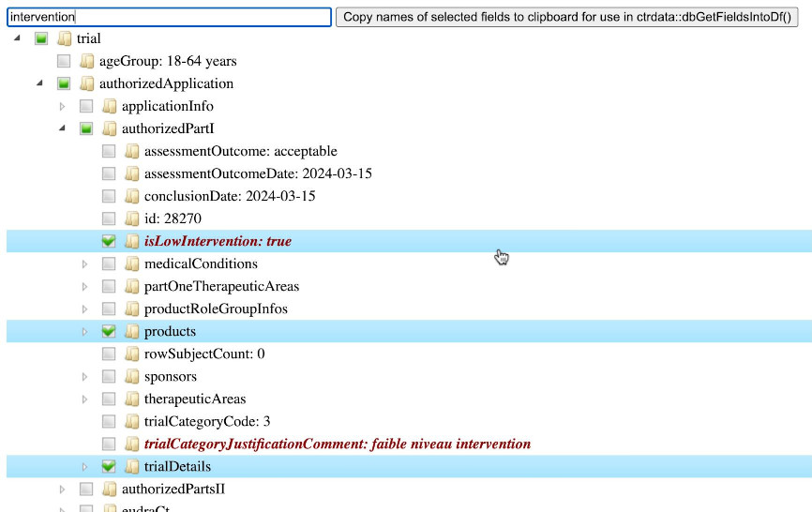Expand the partOneTherapeuticAreas node
The width and height of the screenshot is (812, 512).
85,286
